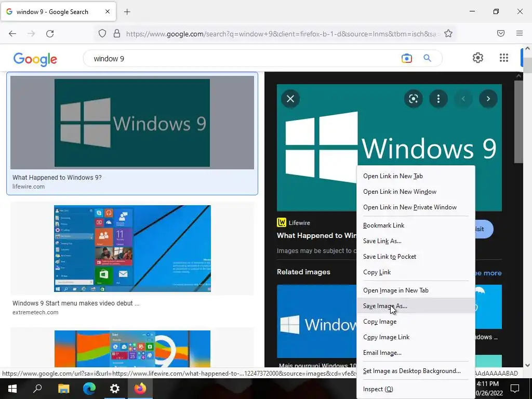Reload the page with the refresh icon
Screen dimensions: 532x399
coord(50,33)
